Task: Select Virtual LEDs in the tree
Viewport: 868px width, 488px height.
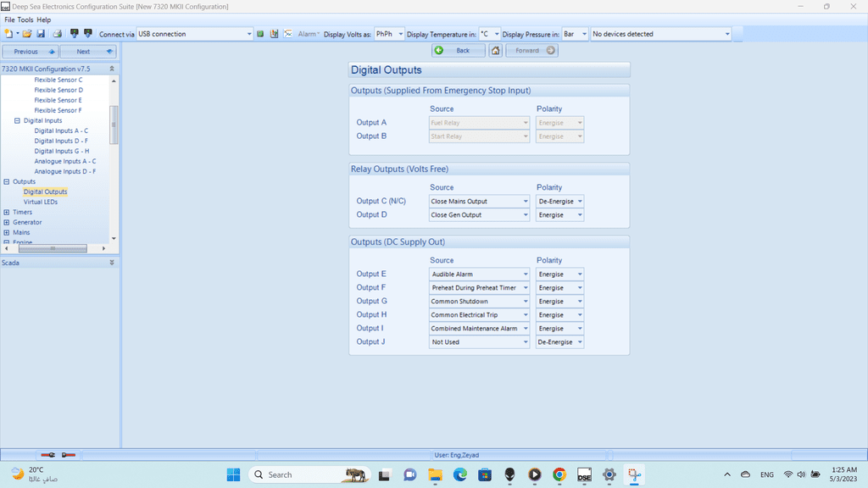Action: [41, 202]
